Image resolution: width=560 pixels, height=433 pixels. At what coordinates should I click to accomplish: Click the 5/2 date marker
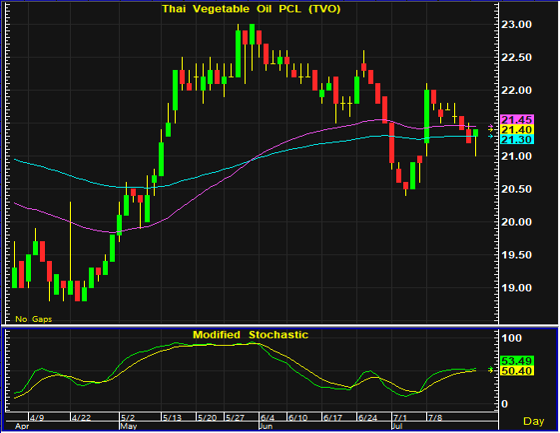click(x=128, y=418)
